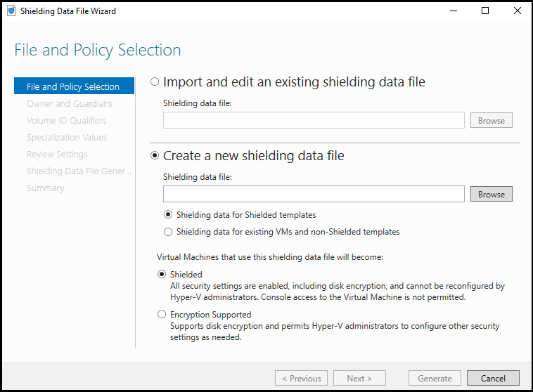Select the Encryption Supported radio button

(162, 315)
